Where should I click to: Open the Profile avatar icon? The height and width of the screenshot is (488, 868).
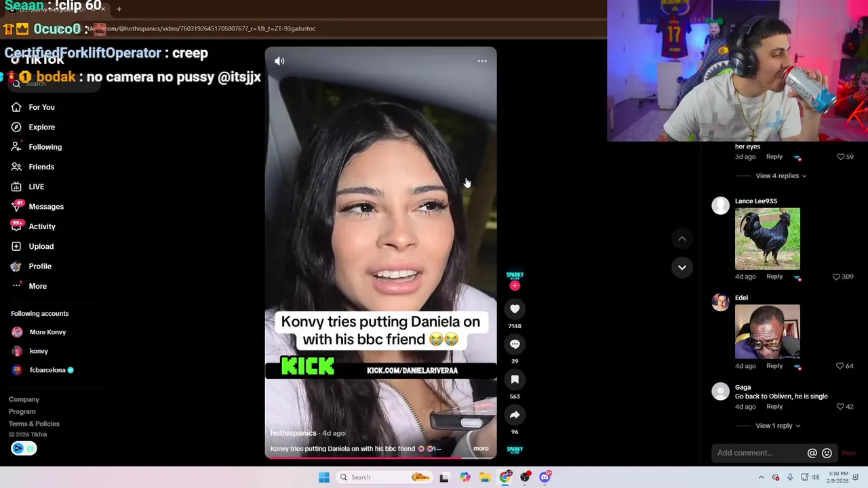16,266
